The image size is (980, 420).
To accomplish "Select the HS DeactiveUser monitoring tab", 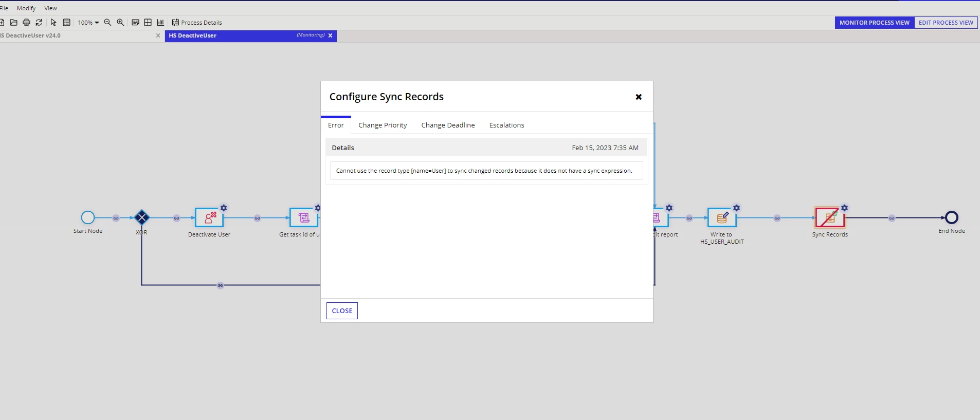I will click(x=251, y=36).
